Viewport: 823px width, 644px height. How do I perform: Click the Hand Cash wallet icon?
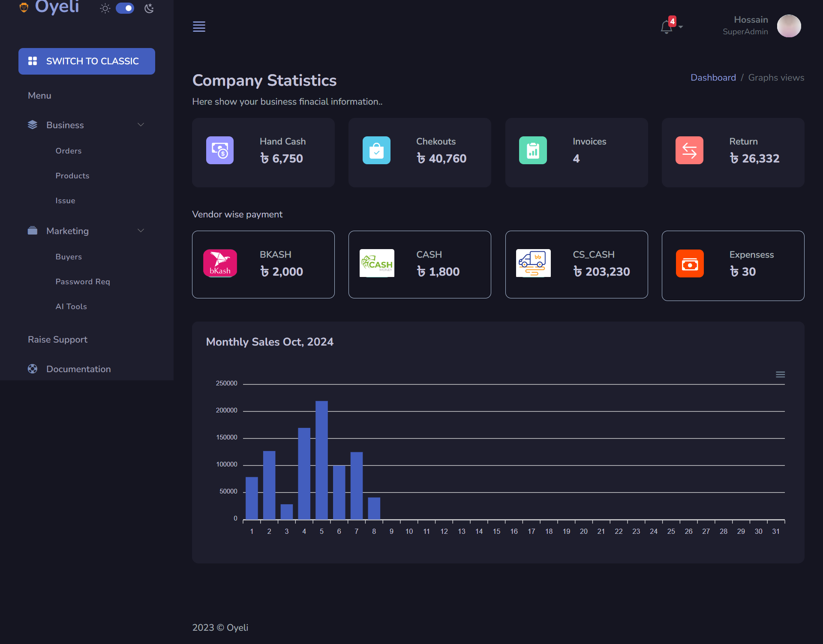(x=219, y=150)
